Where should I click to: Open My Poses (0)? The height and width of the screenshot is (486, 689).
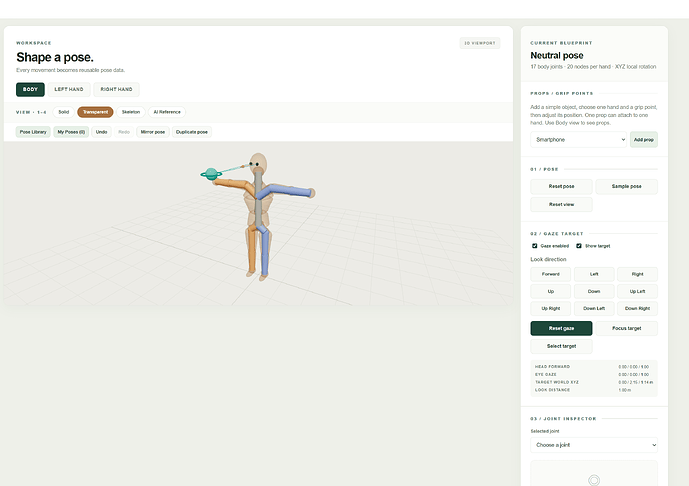(x=71, y=132)
